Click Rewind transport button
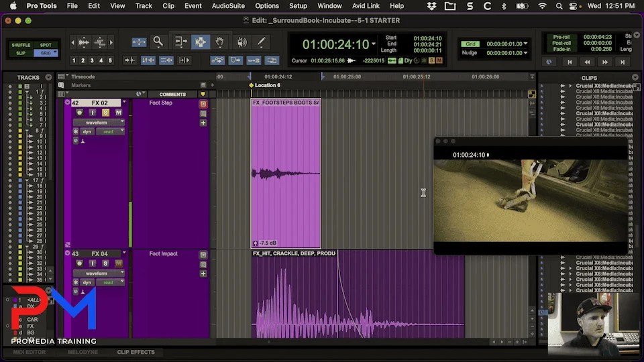644x362 pixels. pos(588,62)
